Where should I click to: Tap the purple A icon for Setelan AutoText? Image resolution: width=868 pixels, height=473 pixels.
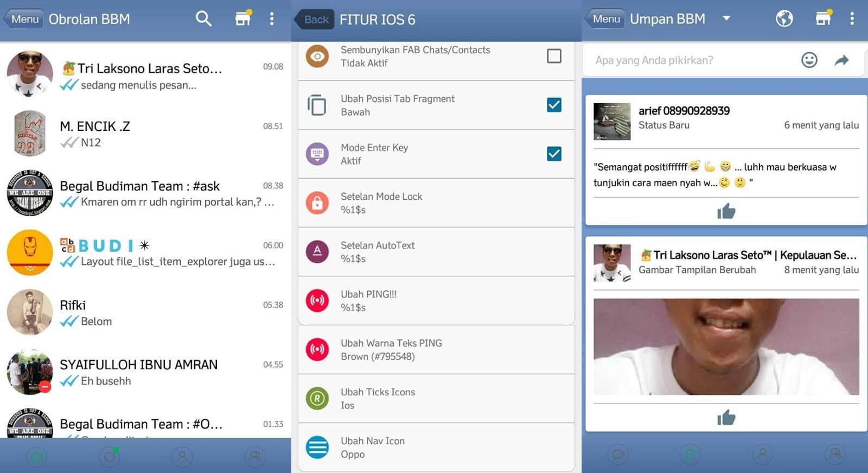pos(317,251)
